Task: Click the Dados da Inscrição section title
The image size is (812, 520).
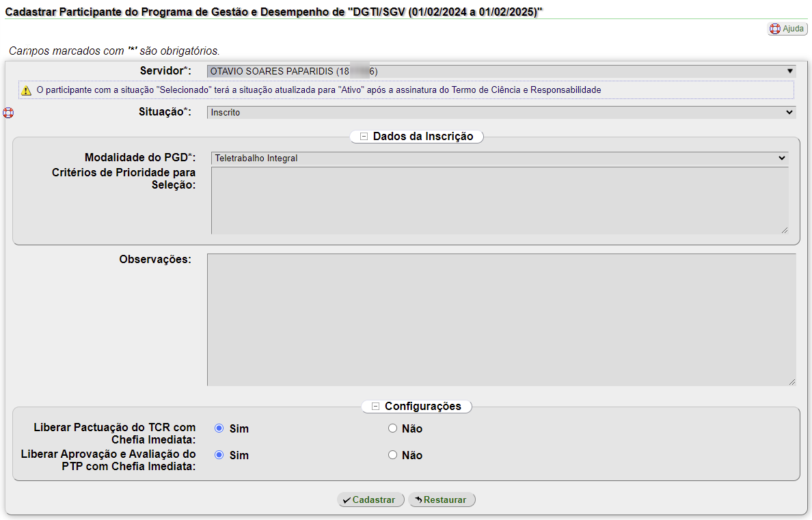Action: [422, 137]
